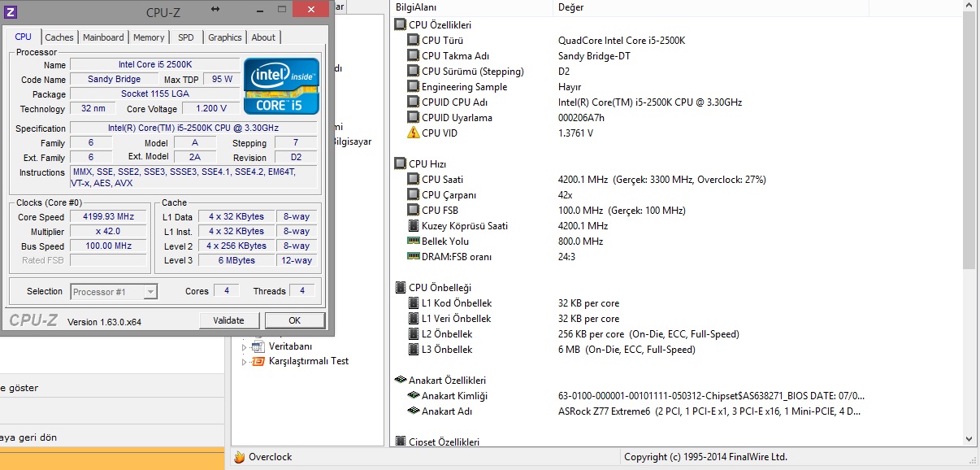Viewport: 980px width, 470px height.
Task: Click the vertical scrollbar down arrow
Action: tap(969, 440)
